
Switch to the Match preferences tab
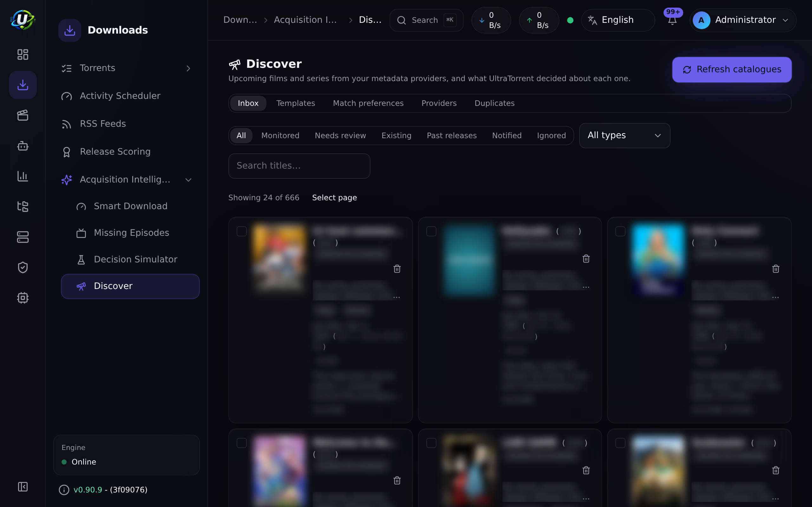[x=368, y=103]
